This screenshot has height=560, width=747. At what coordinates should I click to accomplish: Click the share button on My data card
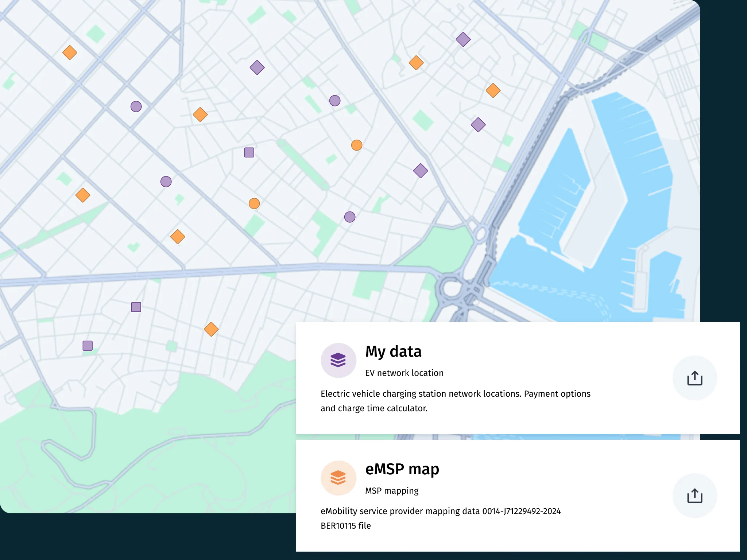click(x=694, y=378)
